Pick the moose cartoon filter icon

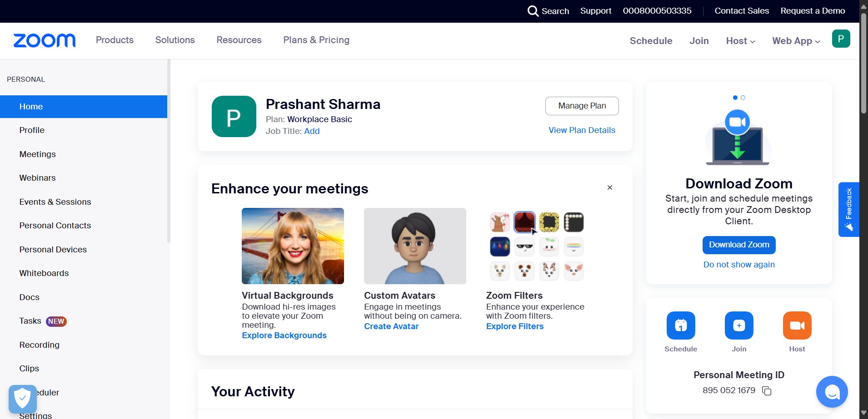(x=500, y=222)
